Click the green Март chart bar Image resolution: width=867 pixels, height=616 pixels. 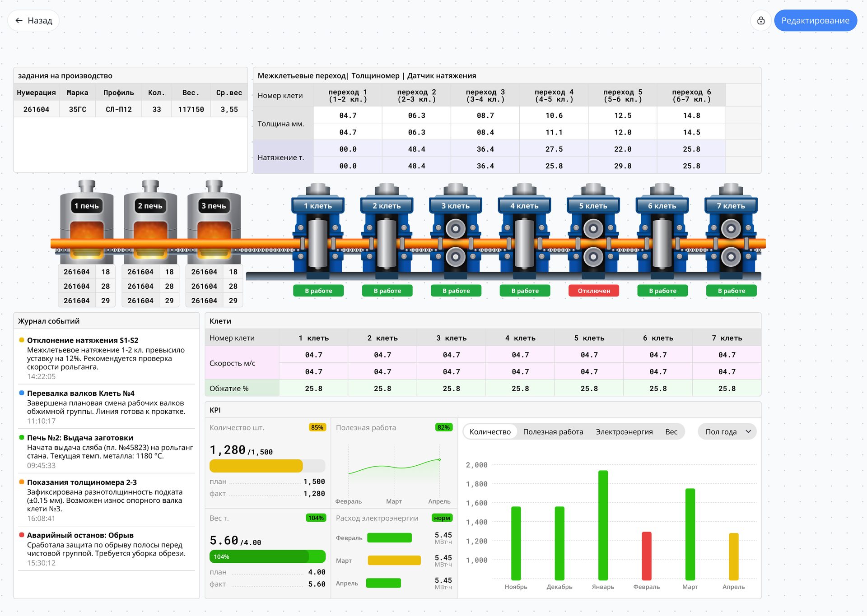click(690, 534)
